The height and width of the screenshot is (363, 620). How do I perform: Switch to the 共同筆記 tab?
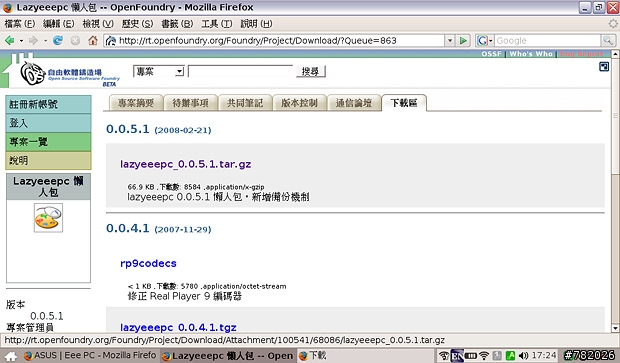click(245, 103)
